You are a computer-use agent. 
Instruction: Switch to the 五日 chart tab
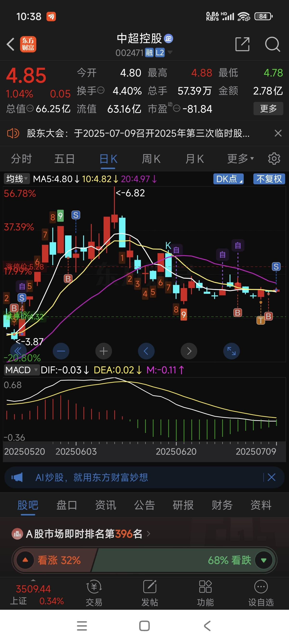point(65,159)
